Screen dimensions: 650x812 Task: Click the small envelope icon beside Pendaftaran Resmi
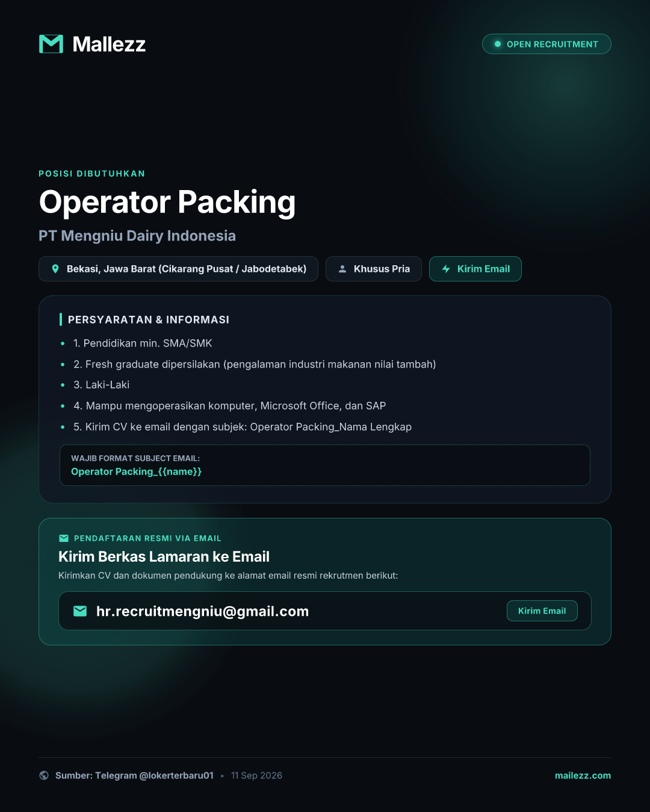coord(64,538)
